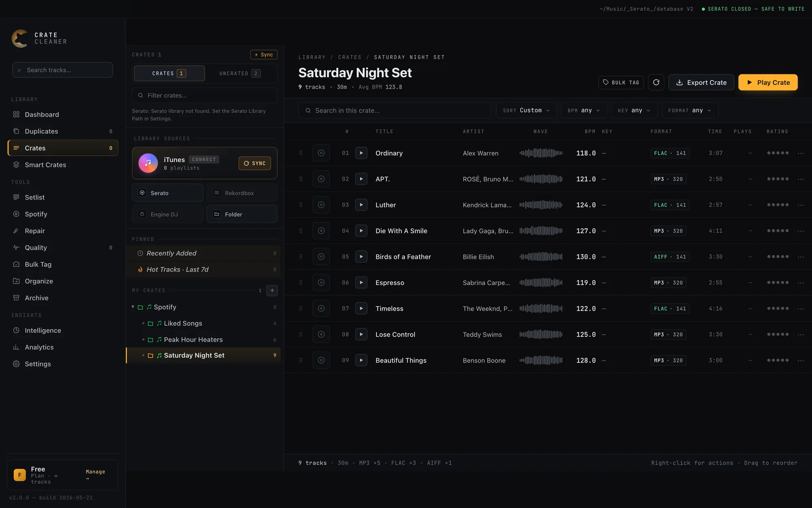The image size is (812, 508).
Task: Go to Crates in the breadcrumb
Action: click(x=350, y=57)
